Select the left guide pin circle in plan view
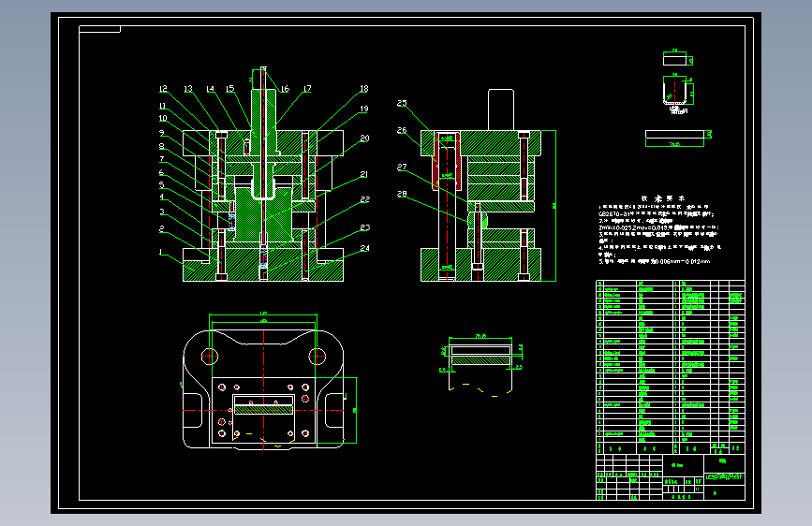 [x=210, y=357]
